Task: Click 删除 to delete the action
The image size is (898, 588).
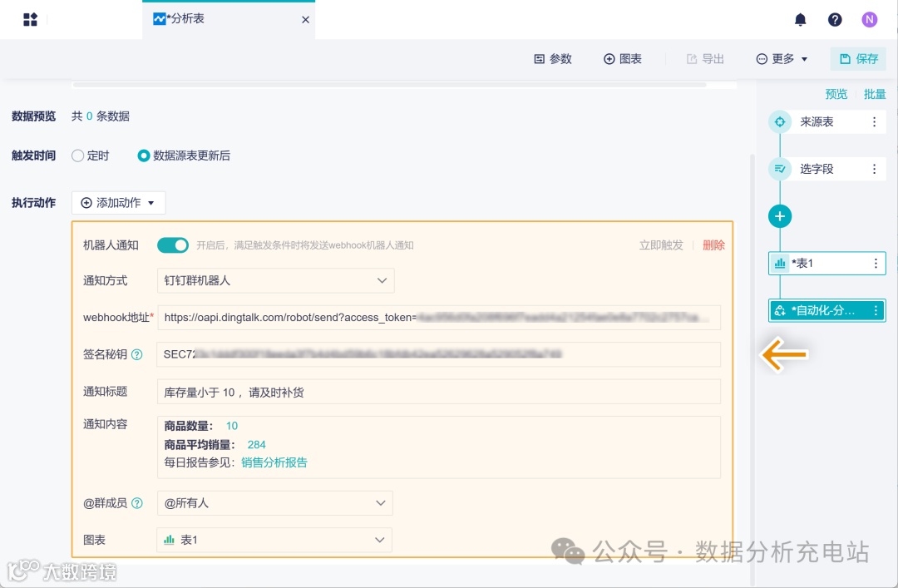Action: tap(713, 245)
